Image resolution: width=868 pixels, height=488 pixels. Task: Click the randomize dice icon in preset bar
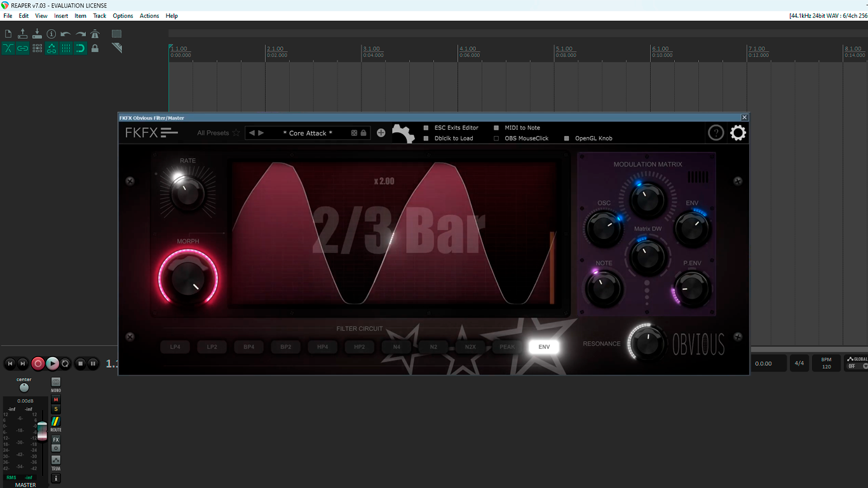tap(354, 133)
